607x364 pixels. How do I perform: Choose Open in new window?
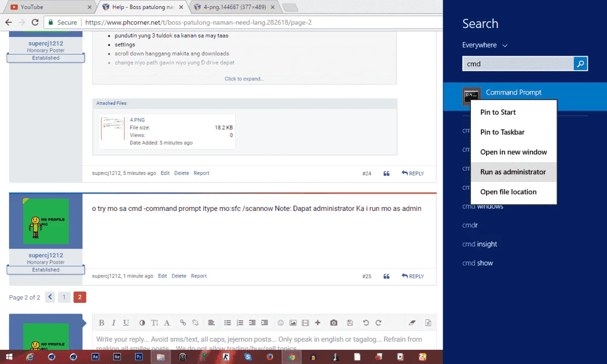coord(513,152)
